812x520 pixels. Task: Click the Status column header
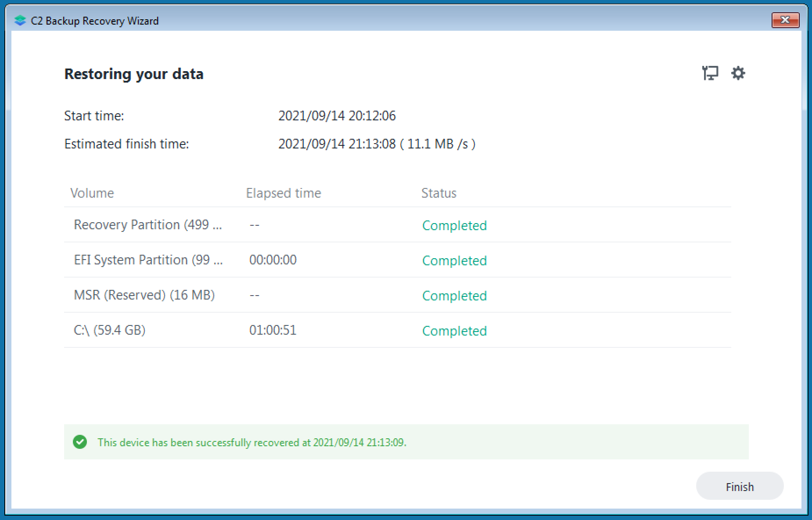pos(439,193)
